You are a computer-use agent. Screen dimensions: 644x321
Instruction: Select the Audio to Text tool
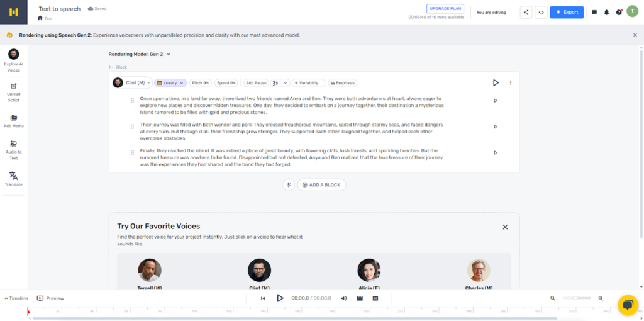click(13, 150)
